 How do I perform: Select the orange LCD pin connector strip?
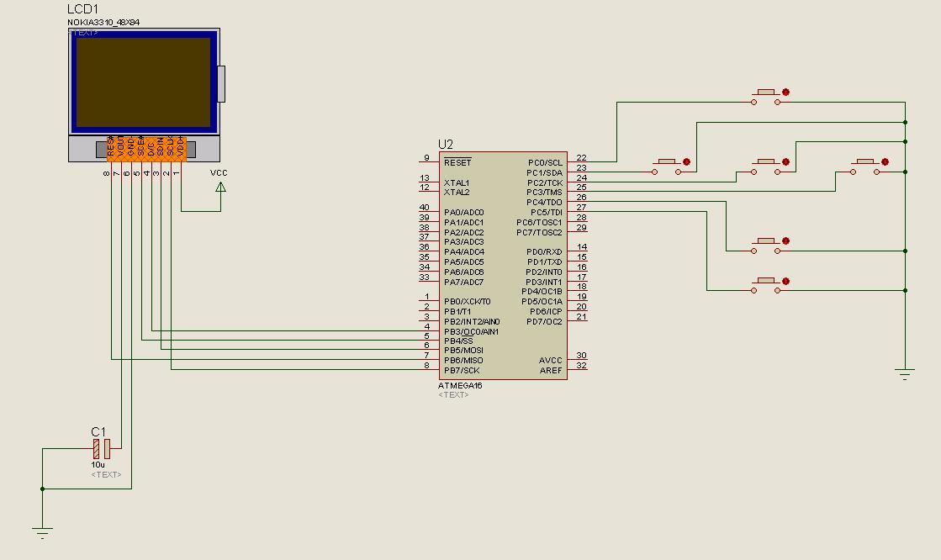click(146, 150)
